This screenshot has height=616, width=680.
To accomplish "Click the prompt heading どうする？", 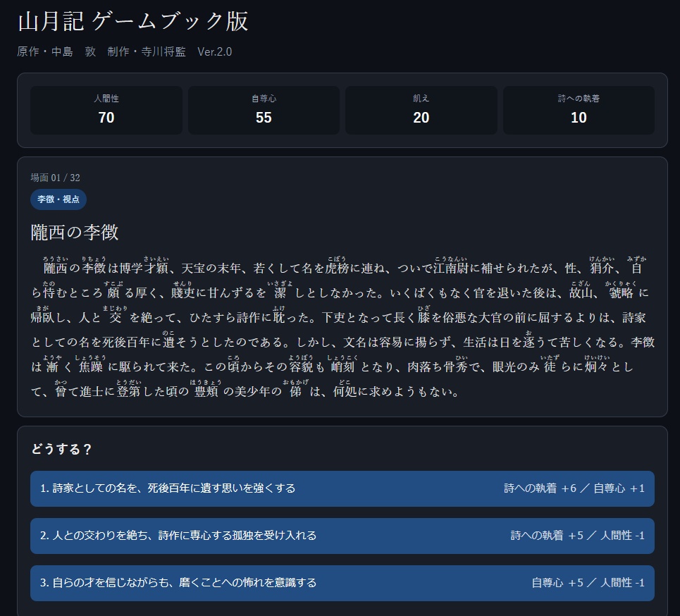I will [x=61, y=448].
